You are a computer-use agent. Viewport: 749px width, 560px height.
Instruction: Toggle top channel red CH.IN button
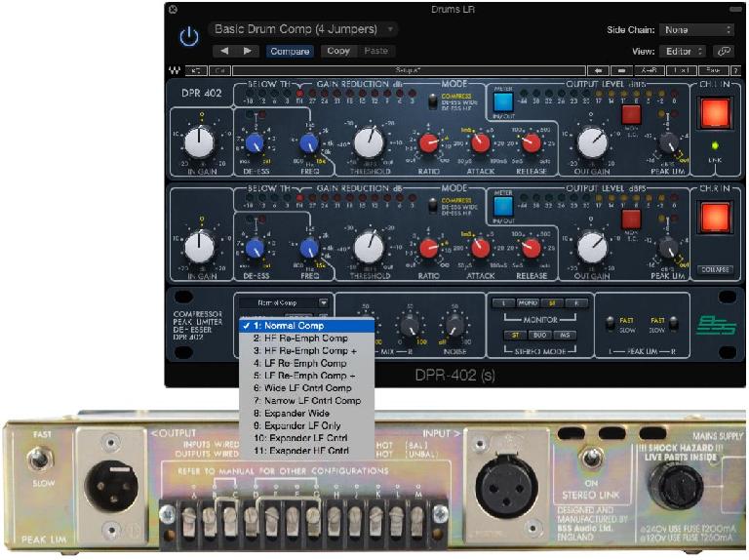(x=715, y=113)
